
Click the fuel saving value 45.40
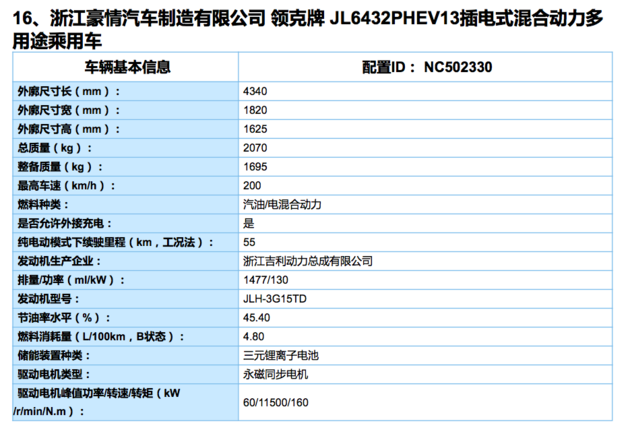click(256, 318)
